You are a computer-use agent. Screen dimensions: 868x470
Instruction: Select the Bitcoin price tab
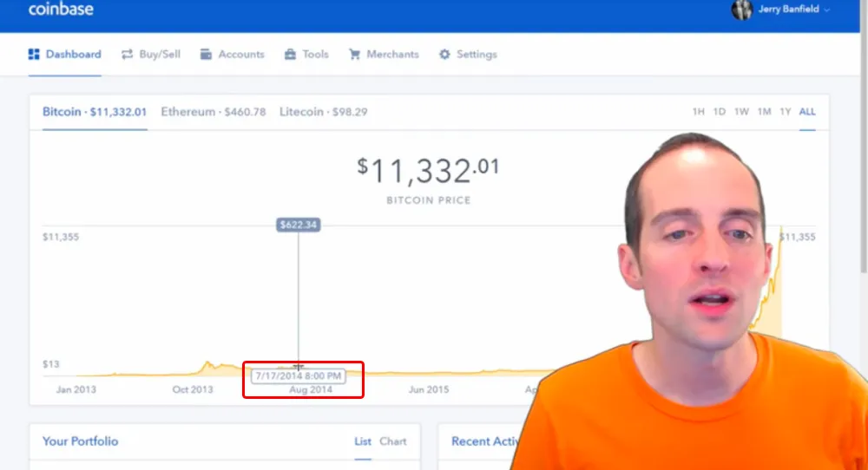click(95, 112)
